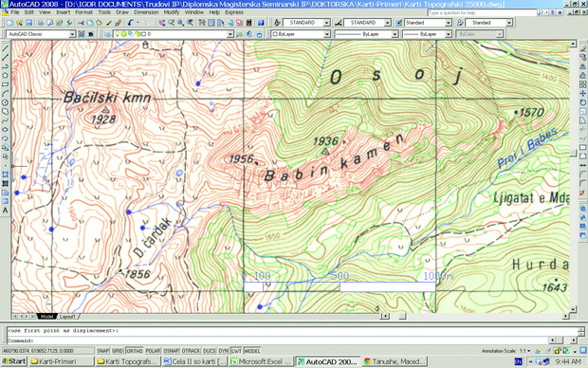This screenshot has width=588, height=368.
Task: Toggle DUCS in status bar
Action: tap(210, 351)
